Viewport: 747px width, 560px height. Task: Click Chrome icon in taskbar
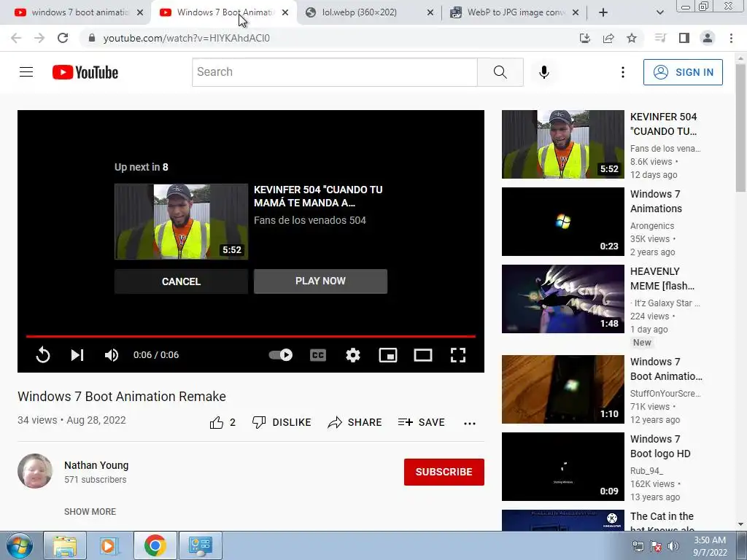point(155,545)
